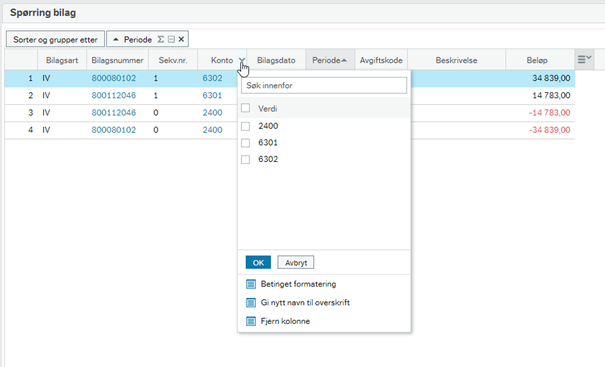Screen dimensions: 605x367
Task: Toggle the Periode chip sort arrow
Action: (x=115, y=39)
